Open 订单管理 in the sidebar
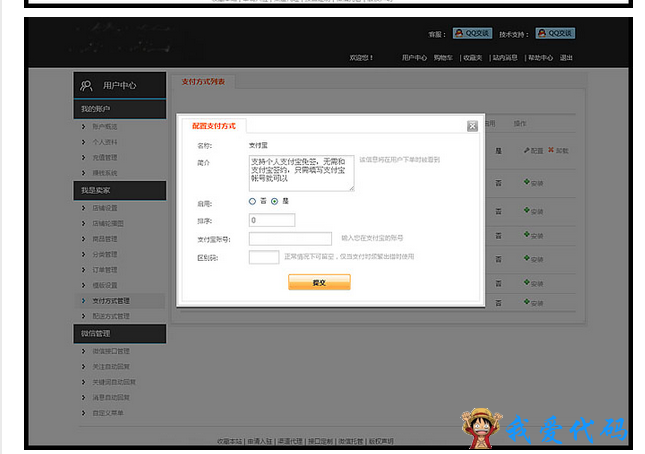Viewport: 645px width, 454px height. [x=104, y=270]
